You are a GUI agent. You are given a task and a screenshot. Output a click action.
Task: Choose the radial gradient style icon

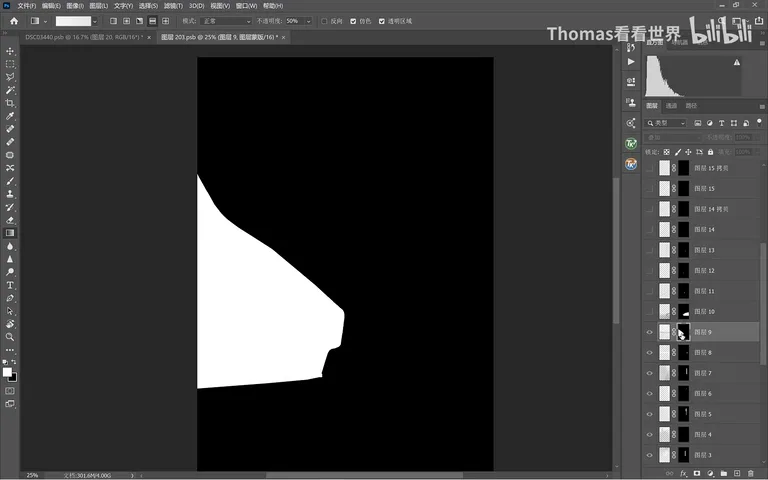pyautogui.click(x=126, y=21)
